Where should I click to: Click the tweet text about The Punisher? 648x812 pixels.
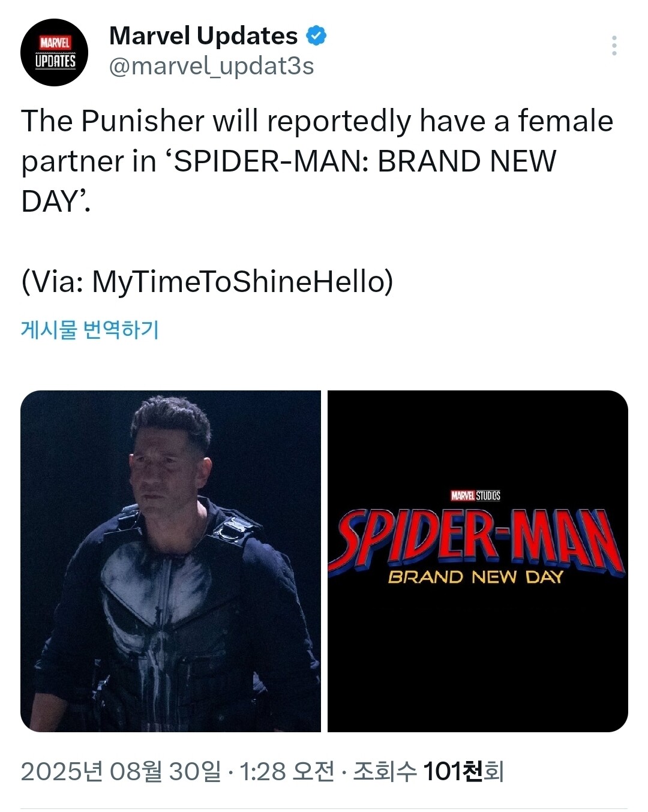pyautogui.click(x=317, y=122)
